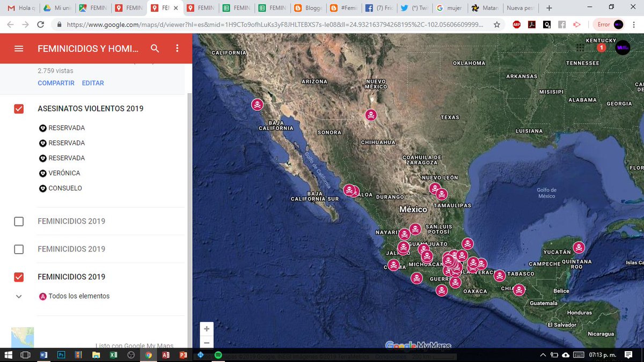Open a new browser tab
Screen dimensions: 644x362
point(548,8)
